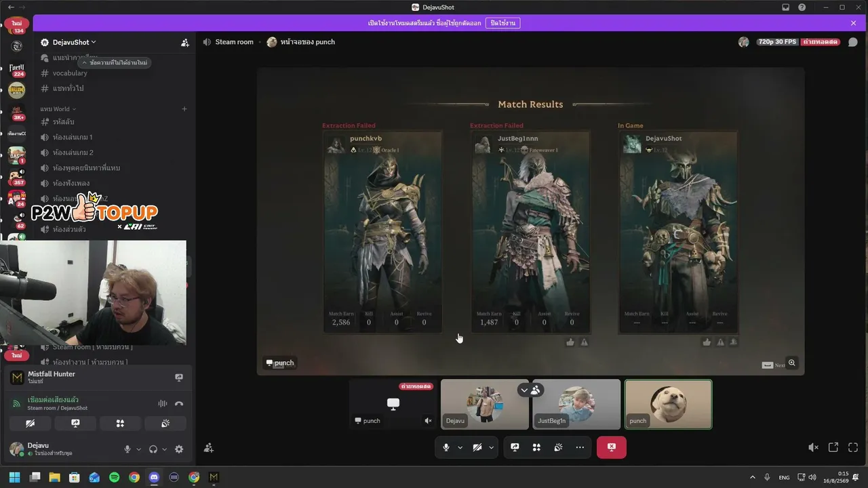
Task: Open microphone options arrow in call controls
Action: click(460, 447)
